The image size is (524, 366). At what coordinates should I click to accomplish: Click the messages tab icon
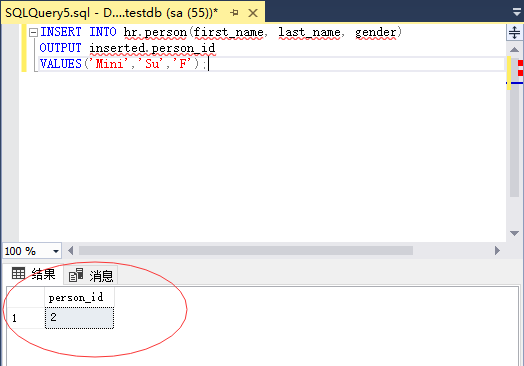76,275
